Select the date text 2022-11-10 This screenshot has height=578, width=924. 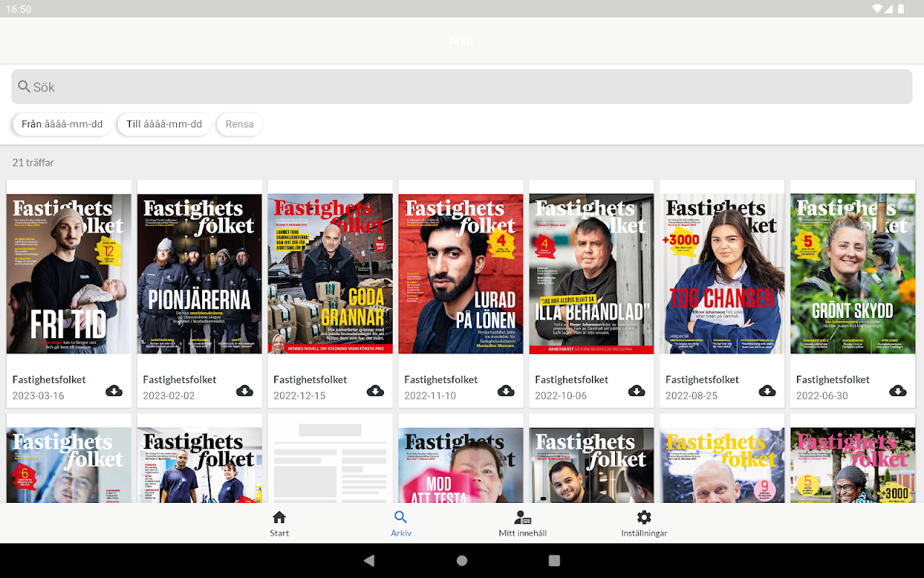click(x=430, y=396)
